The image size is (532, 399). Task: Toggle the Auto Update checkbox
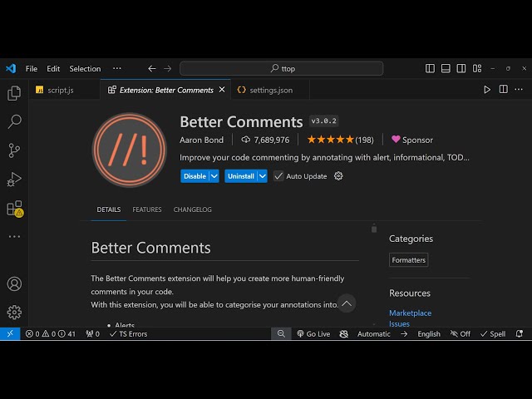coord(278,176)
